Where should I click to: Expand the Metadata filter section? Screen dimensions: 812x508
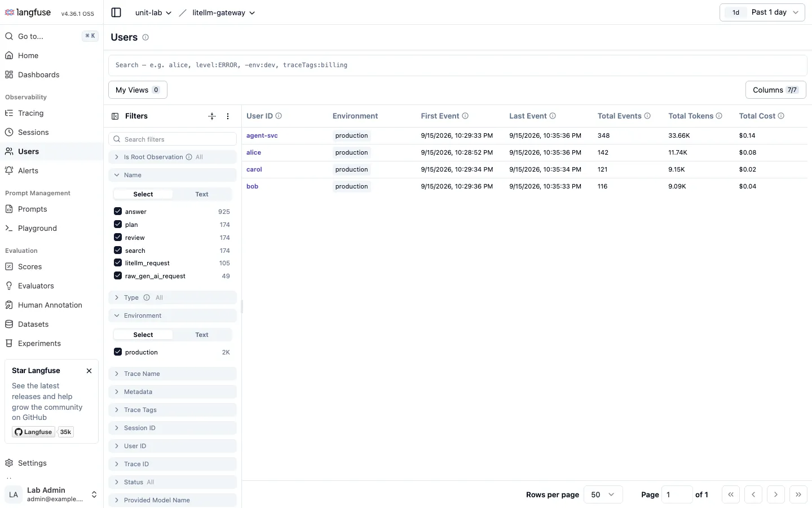(x=173, y=392)
